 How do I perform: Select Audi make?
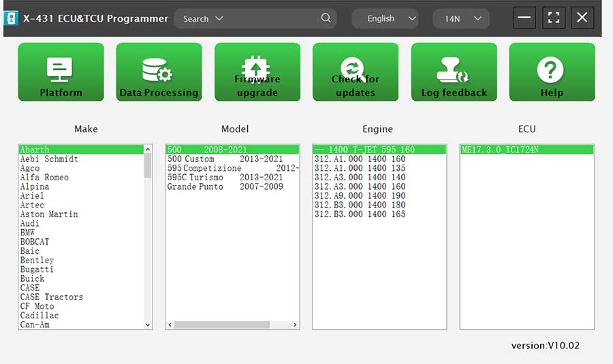click(81, 223)
